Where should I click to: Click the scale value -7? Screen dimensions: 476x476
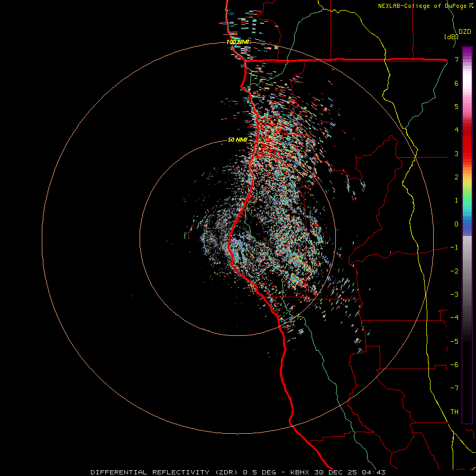point(454,388)
